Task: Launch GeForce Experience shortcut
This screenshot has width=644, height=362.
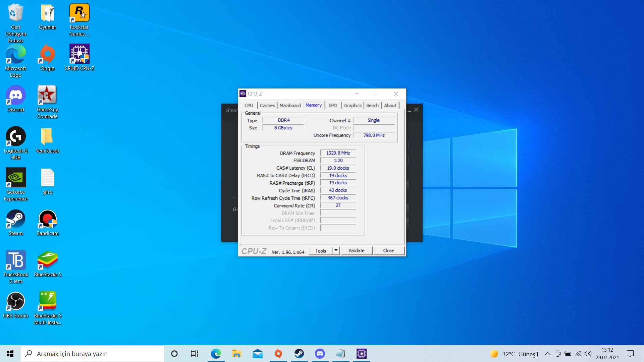Action: tap(15, 185)
